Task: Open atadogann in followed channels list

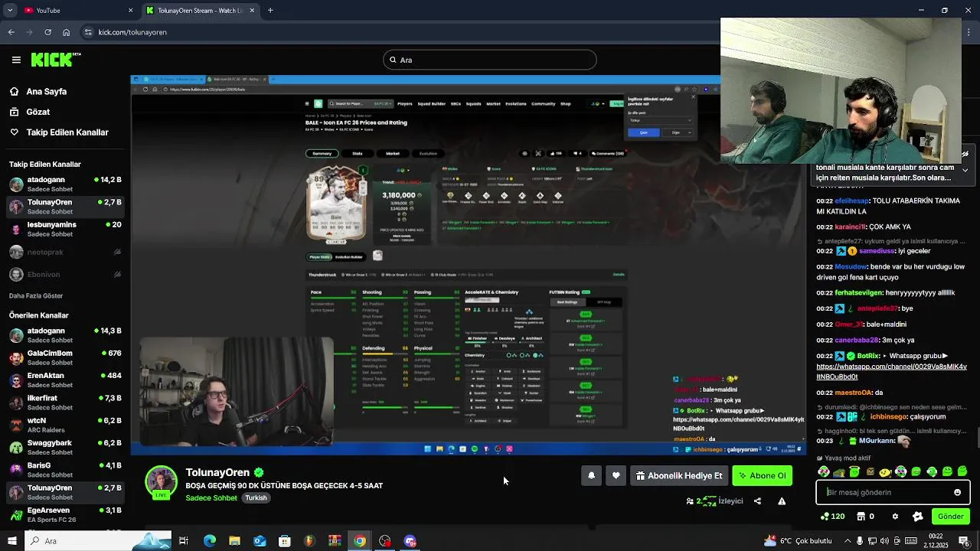Action: [x=64, y=184]
